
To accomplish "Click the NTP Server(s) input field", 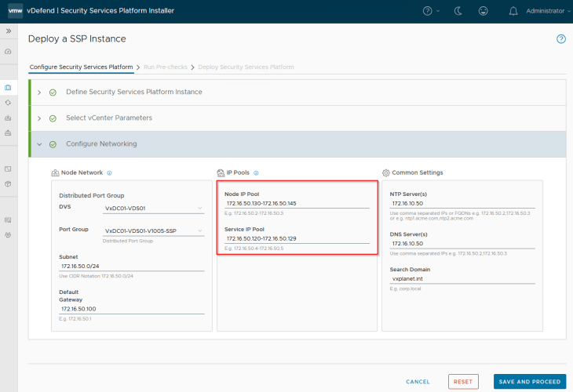I will [462, 203].
